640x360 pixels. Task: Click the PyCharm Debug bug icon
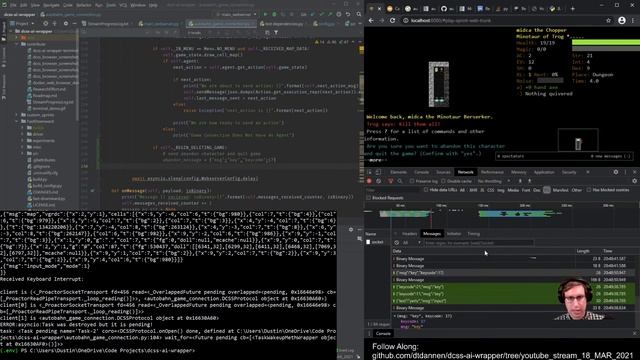tap(274, 14)
